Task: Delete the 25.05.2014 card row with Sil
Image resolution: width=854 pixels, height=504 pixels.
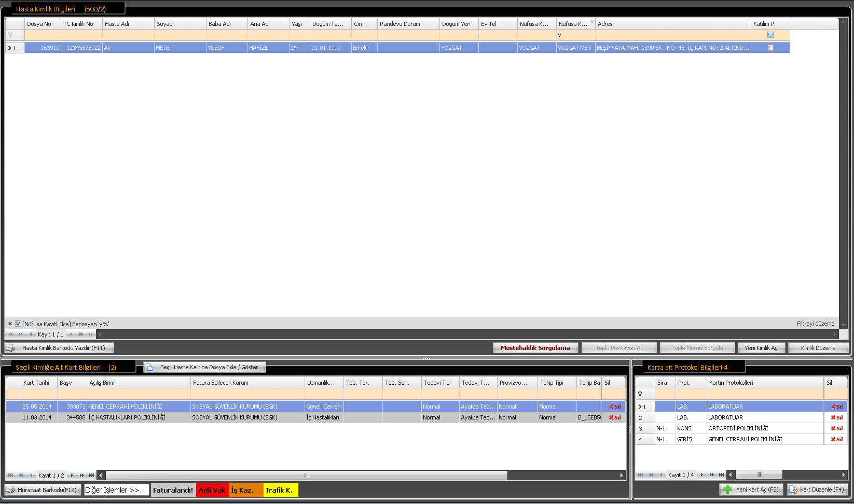Action: point(614,407)
